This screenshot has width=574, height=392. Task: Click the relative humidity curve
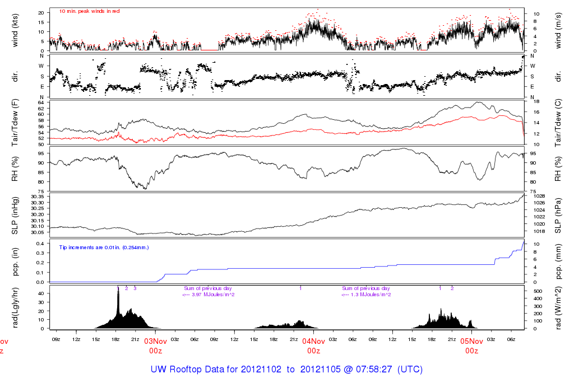[x=286, y=165]
